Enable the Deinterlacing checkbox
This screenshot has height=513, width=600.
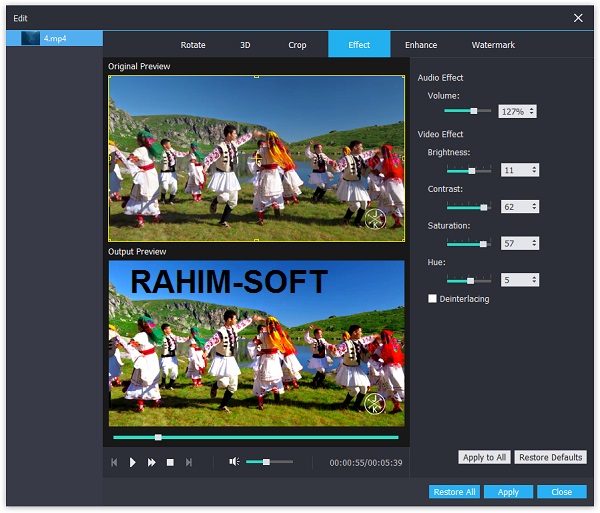432,298
